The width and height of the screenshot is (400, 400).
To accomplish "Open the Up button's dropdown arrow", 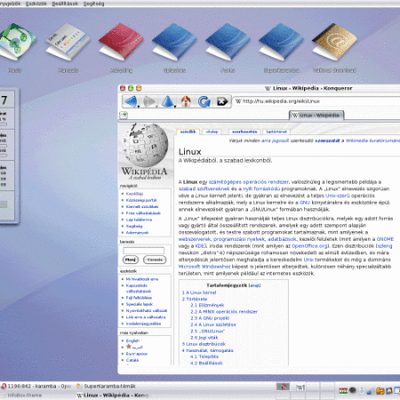I will 175,106.
